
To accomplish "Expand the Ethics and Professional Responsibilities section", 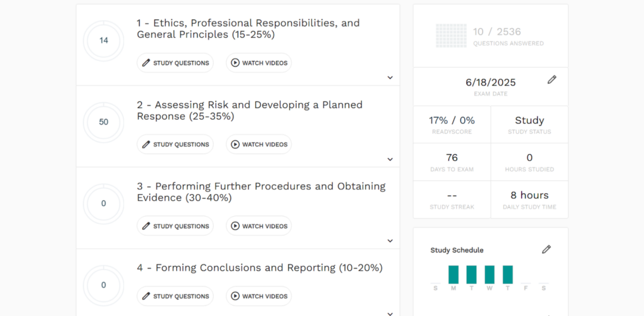I will coord(390,78).
